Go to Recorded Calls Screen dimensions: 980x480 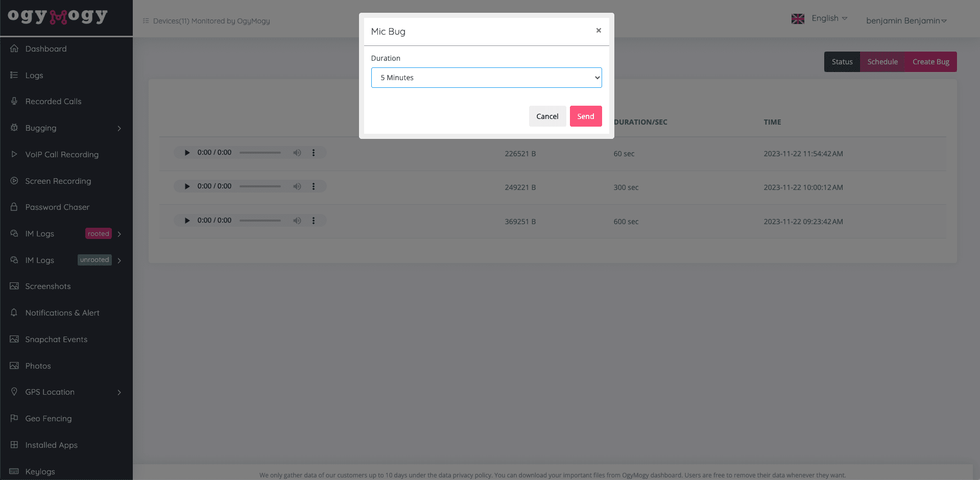pyautogui.click(x=54, y=101)
